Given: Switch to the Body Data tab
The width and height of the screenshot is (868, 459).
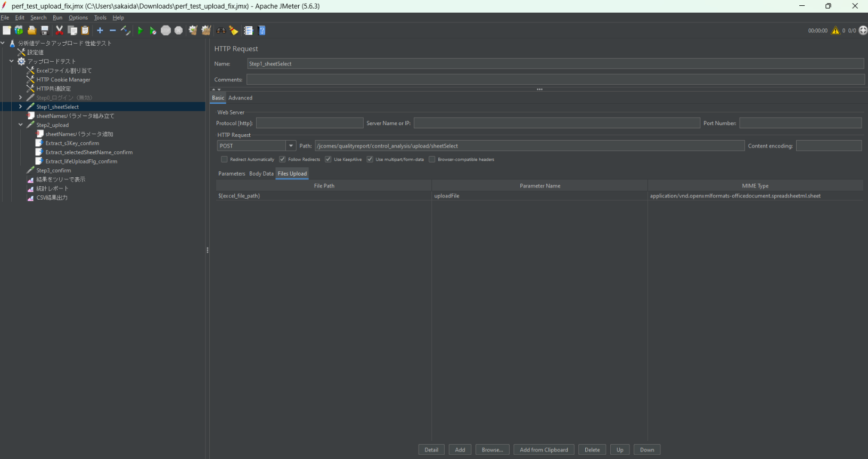Looking at the screenshot, I should pyautogui.click(x=261, y=174).
